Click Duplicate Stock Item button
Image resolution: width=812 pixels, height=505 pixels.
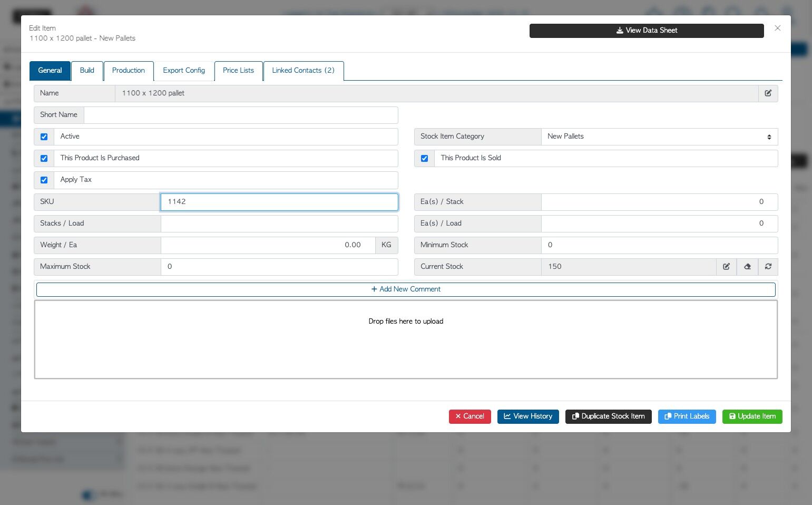pyautogui.click(x=609, y=416)
